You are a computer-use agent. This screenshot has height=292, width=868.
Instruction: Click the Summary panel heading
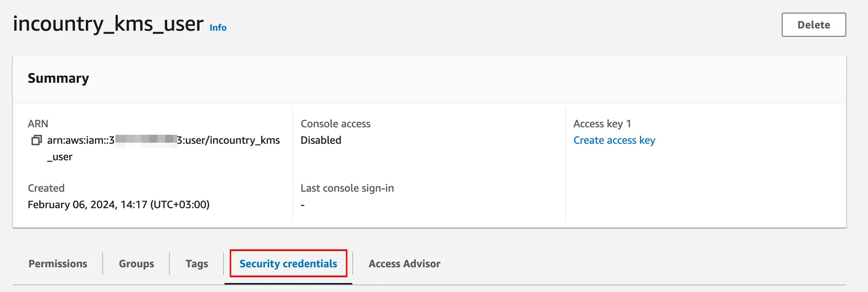click(58, 78)
